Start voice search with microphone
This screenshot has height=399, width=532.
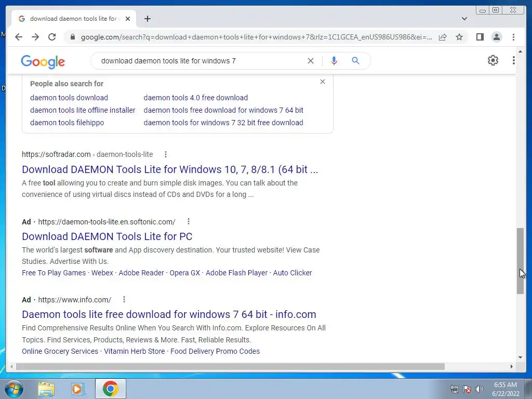point(334,61)
